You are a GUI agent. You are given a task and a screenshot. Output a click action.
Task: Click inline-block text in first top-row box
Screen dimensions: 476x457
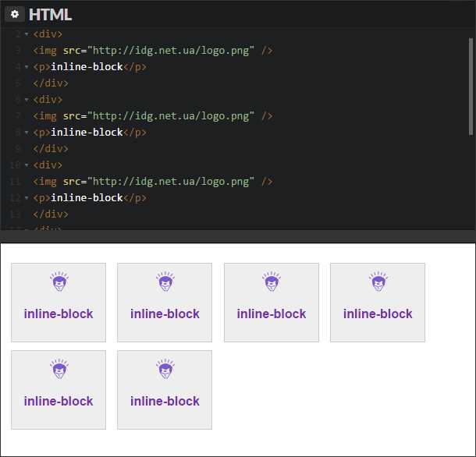pyautogui.click(x=59, y=314)
